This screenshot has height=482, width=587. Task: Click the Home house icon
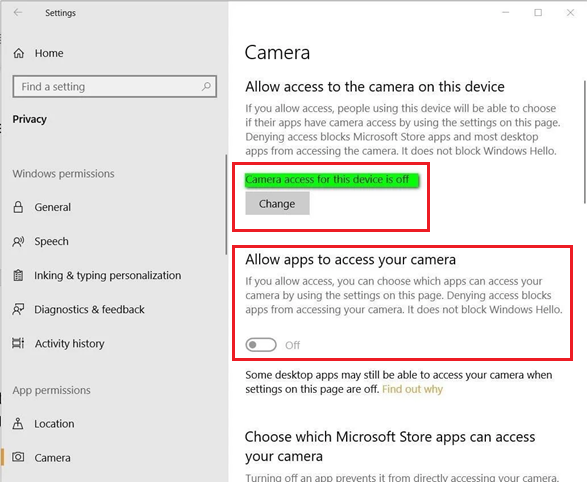tap(19, 54)
